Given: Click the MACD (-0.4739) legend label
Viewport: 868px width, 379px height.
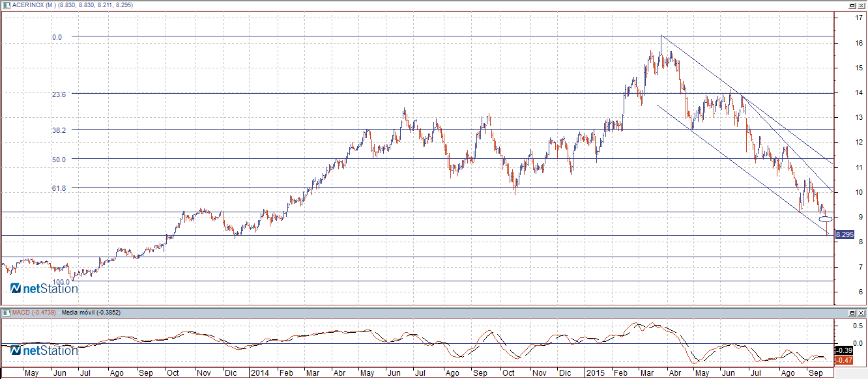Looking at the screenshot, I should pos(35,313).
